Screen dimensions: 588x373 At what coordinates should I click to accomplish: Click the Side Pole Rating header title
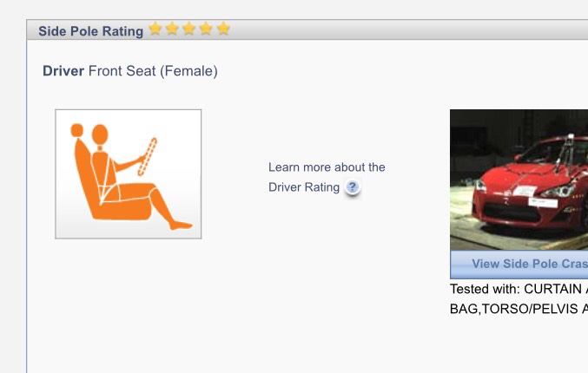90,31
